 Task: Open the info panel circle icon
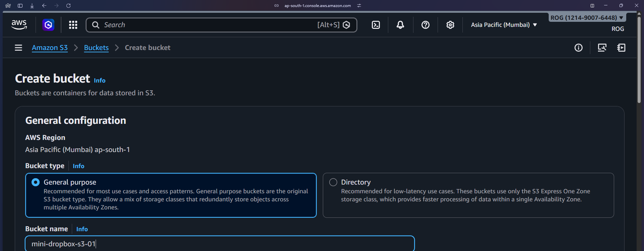pos(578,48)
